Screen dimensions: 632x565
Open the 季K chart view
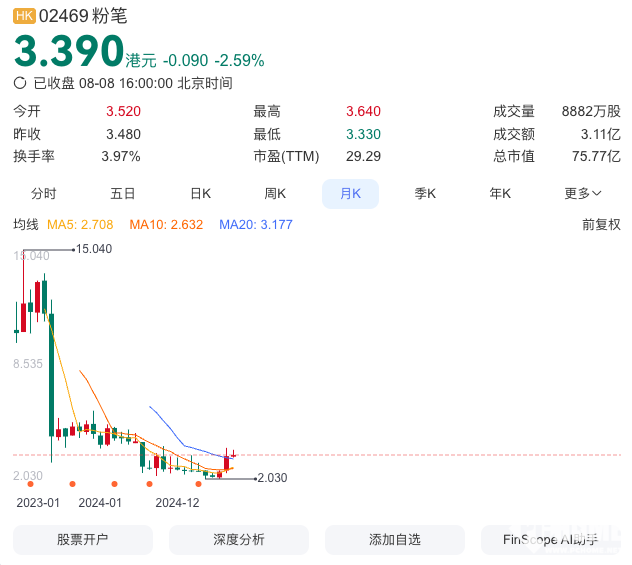pyautogui.click(x=426, y=194)
